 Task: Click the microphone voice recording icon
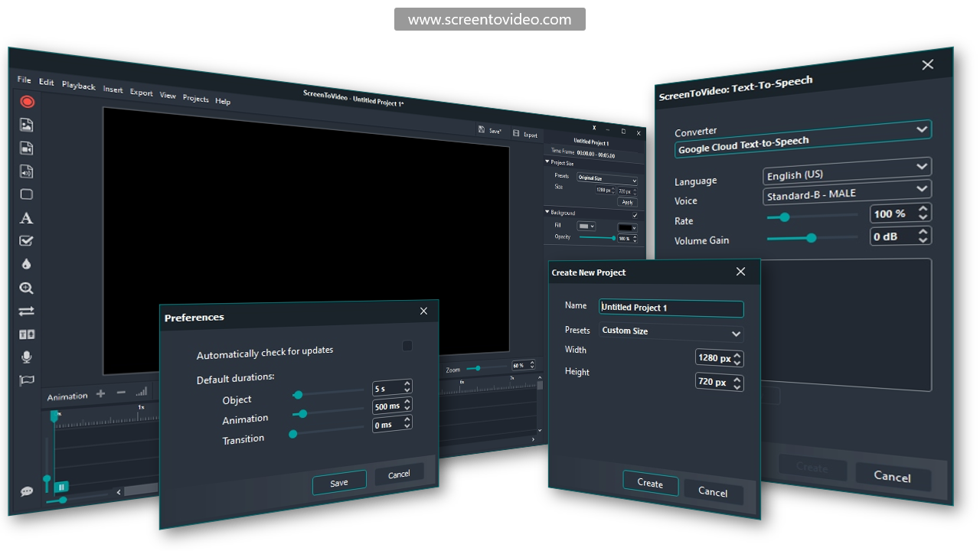(x=27, y=357)
